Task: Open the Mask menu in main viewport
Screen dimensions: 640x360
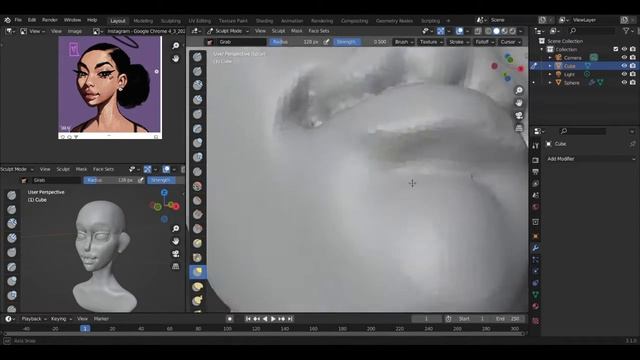Action: [x=297, y=31]
